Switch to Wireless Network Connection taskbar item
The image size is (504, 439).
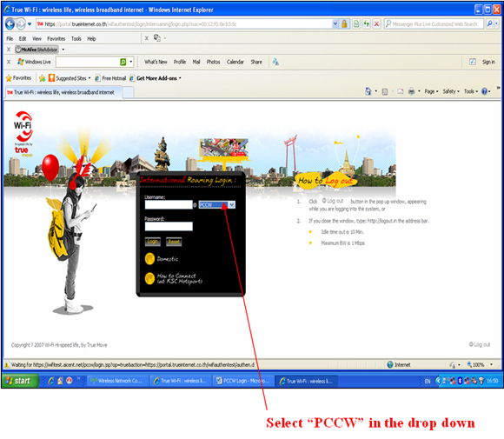point(117,381)
